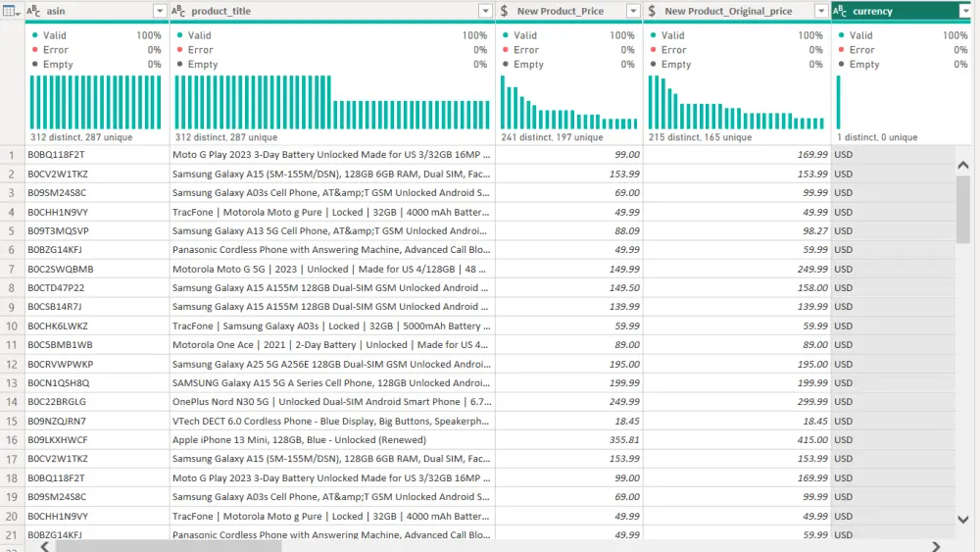The image size is (980, 552).
Task: Click asin cell B0CSB14R7J
Action: pyautogui.click(x=97, y=306)
